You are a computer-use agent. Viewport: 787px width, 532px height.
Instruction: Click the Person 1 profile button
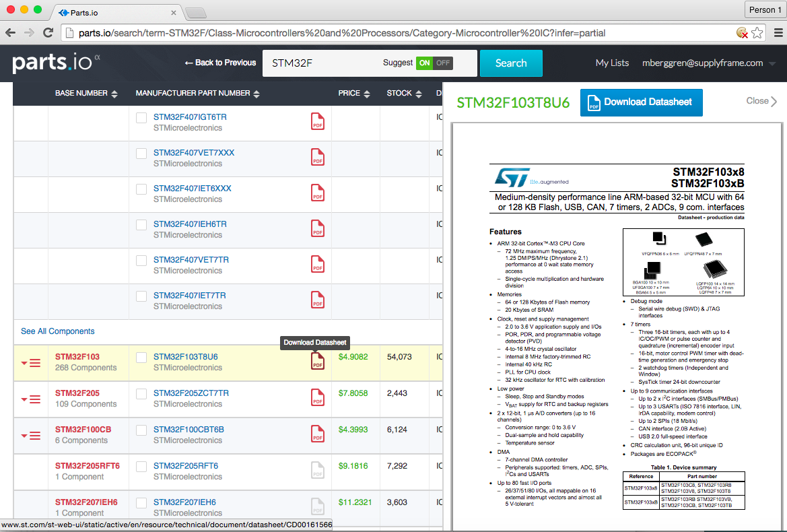pos(765,9)
